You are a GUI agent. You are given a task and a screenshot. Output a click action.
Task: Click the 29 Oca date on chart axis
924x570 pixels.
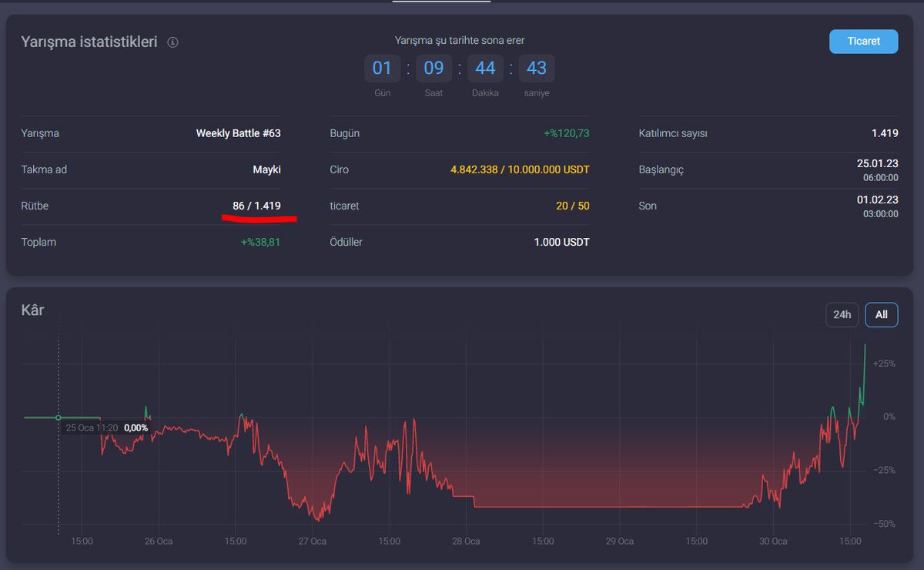pos(620,541)
